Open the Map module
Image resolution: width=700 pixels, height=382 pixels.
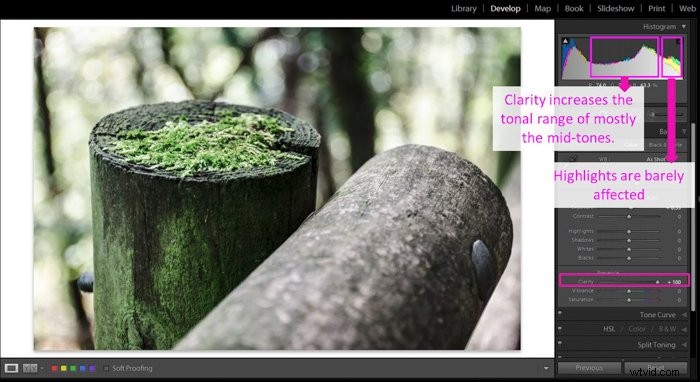[542, 8]
